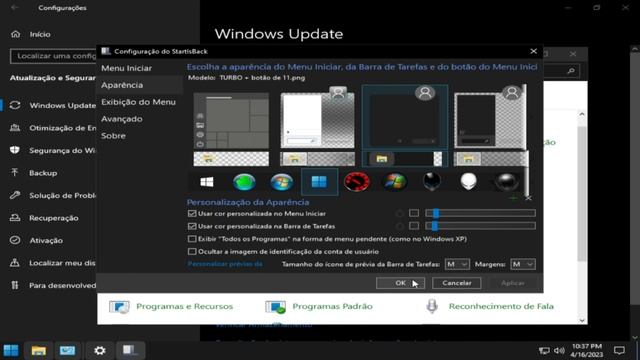The width and height of the screenshot is (640, 360).
Task: Click the Cancelar button
Action: tap(457, 283)
